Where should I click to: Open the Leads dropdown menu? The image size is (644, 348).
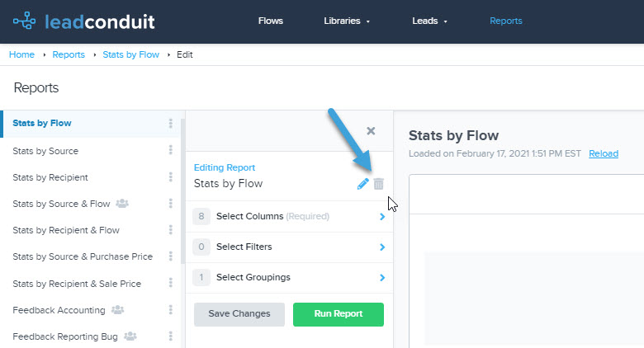click(x=429, y=21)
